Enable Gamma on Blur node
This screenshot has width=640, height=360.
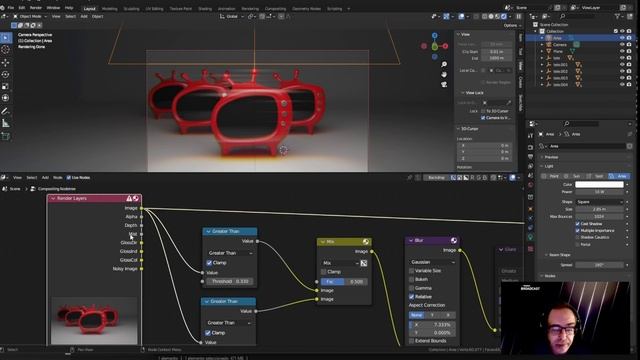click(x=411, y=288)
